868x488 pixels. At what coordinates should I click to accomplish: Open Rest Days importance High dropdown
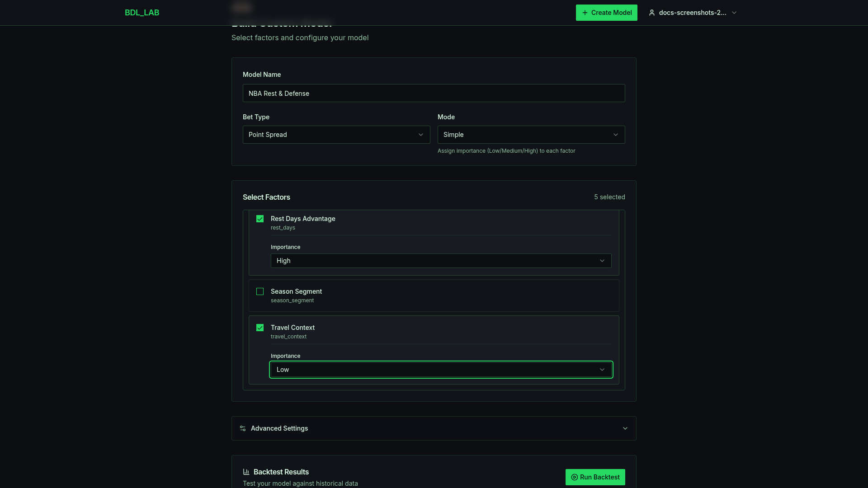click(441, 261)
